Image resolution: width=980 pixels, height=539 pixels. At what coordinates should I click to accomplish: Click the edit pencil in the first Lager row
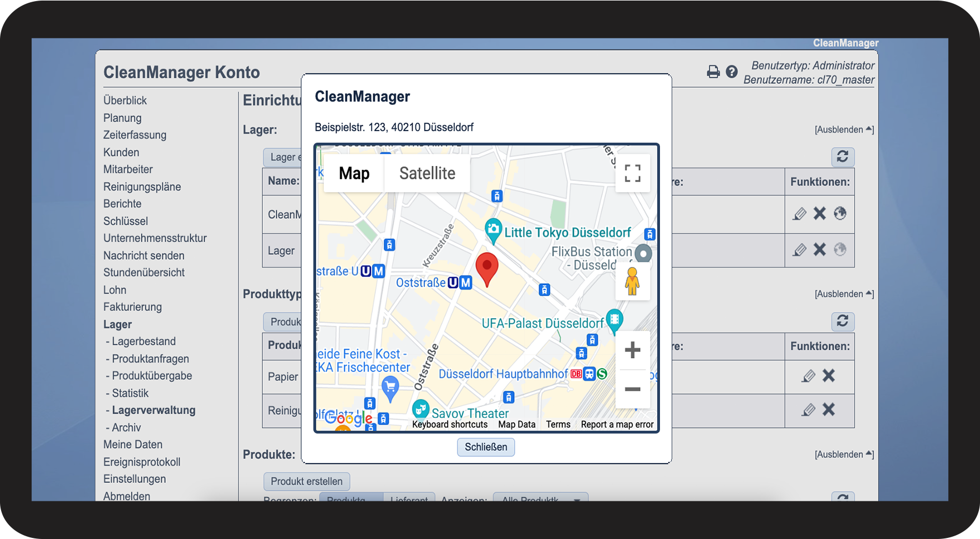(x=799, y=214)
